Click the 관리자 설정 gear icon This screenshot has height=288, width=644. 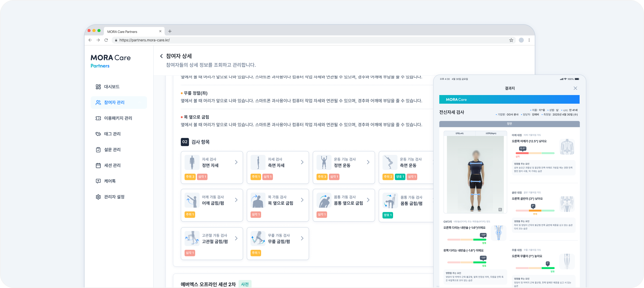[x=98, y=197]
